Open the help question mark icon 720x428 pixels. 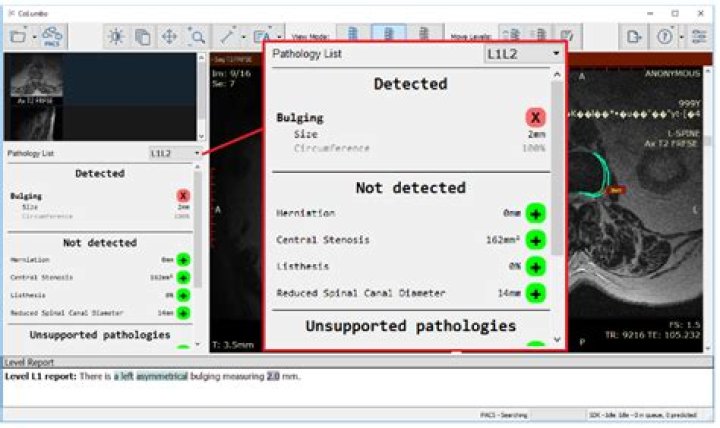click(665, 36)
